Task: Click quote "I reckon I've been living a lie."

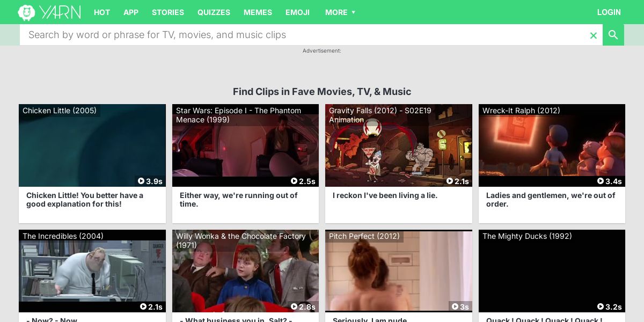Action: click(385, 195)
